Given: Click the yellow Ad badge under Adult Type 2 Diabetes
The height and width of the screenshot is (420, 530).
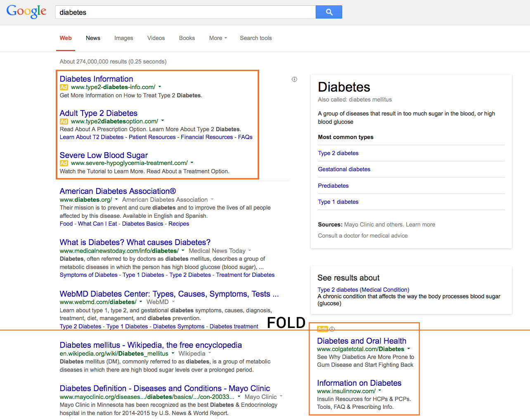Looking at the screenshot, I should [64, 122].
